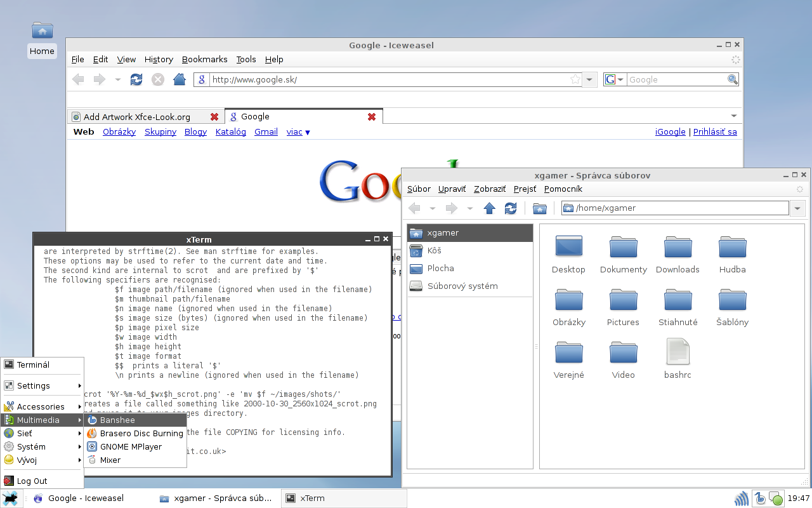Open History menu in Iceweasel

coord(159,59)
